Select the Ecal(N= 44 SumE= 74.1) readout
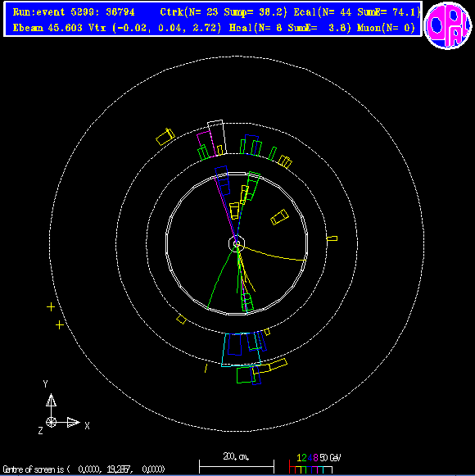 357,12
